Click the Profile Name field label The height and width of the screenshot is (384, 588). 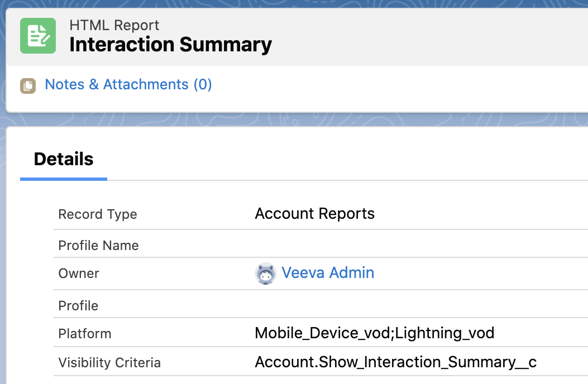98,246
